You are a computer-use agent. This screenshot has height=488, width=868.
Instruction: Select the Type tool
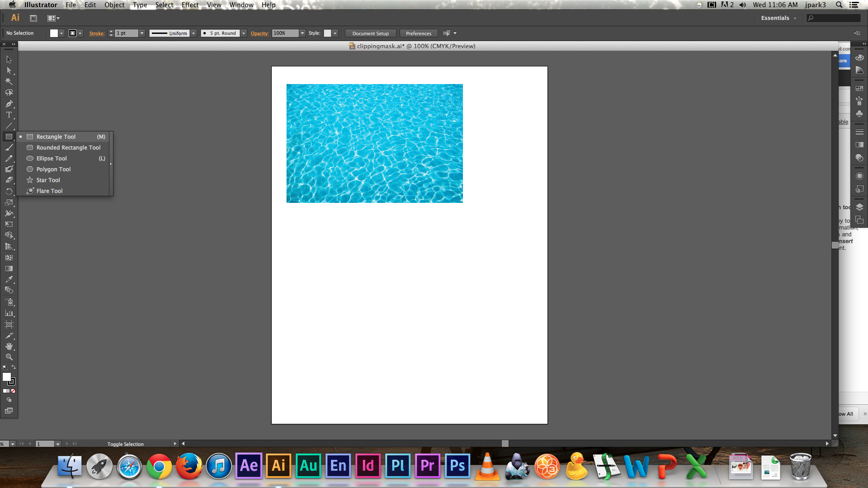click(9, 115)
